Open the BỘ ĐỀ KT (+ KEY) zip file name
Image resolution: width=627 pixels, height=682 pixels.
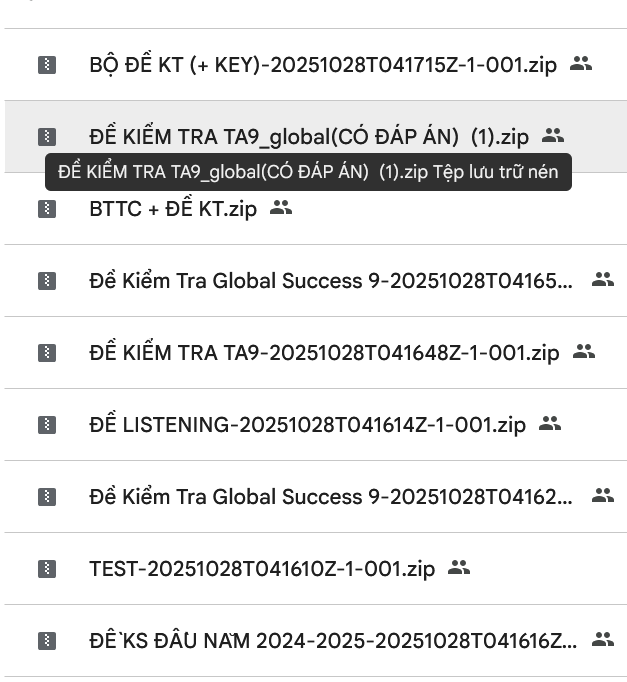322,66
